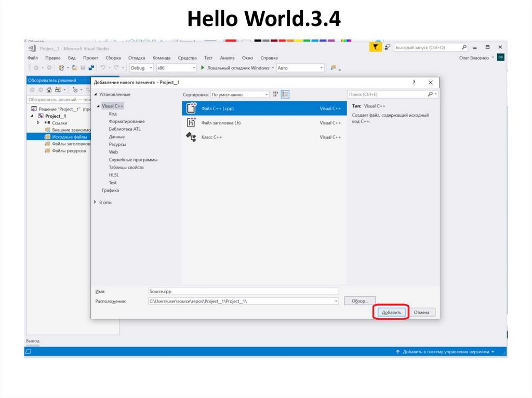Screen dimensions: 532x398
Task: Collapse the Установленные node
Action: pos(96,94)
